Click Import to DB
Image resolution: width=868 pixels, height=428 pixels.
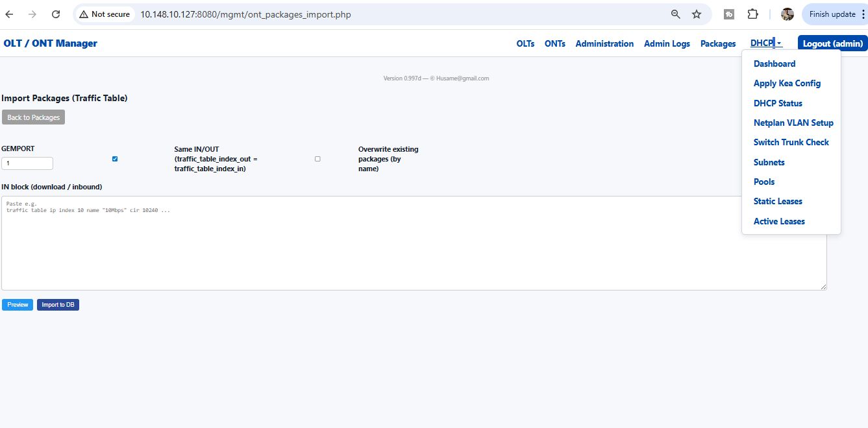coord(58,304)
